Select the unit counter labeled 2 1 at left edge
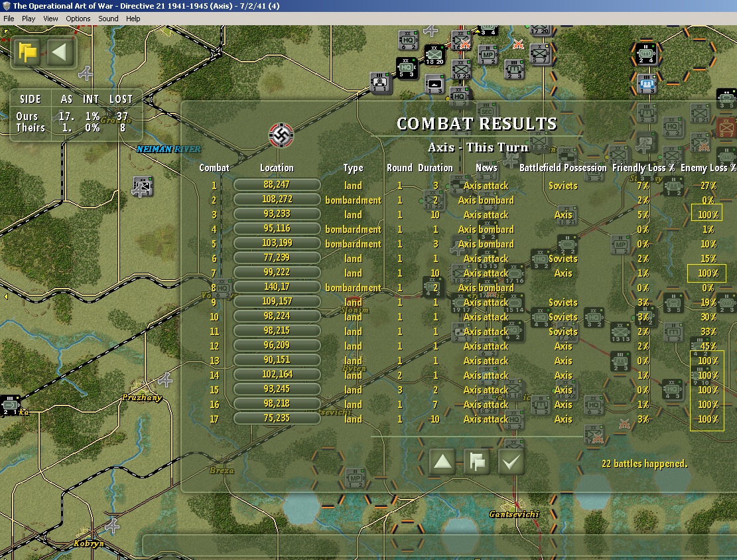Viewport: 737px width, 560px height. coord(10,406)
